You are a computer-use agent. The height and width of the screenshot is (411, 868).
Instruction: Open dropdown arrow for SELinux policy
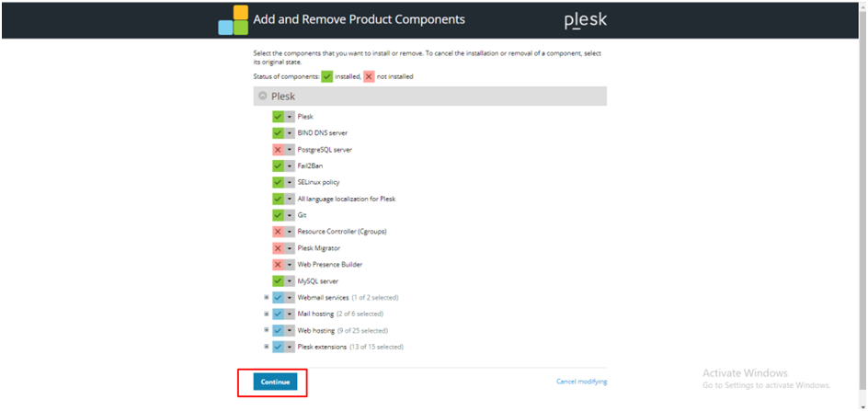(x=290, y=182)
